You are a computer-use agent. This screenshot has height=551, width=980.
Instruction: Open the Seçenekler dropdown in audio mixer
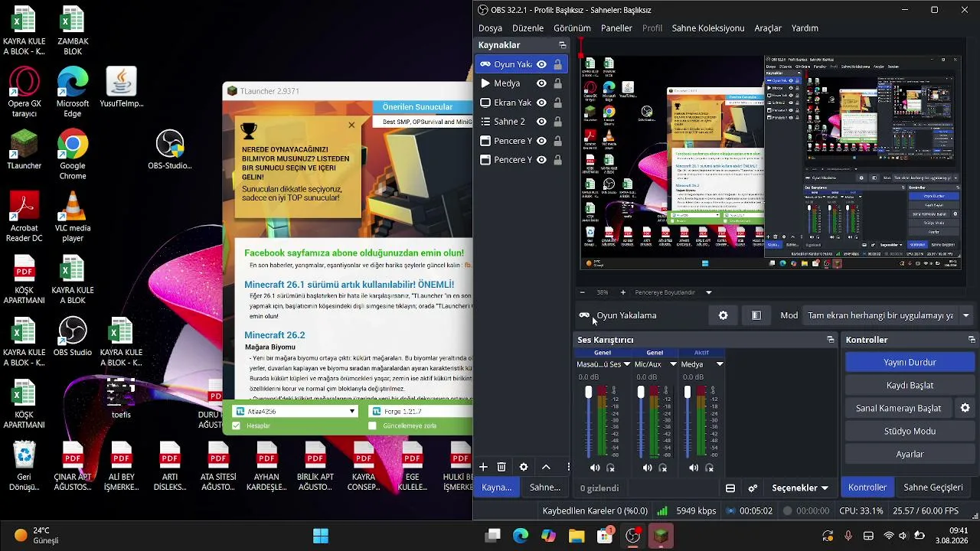pos(800,488)
